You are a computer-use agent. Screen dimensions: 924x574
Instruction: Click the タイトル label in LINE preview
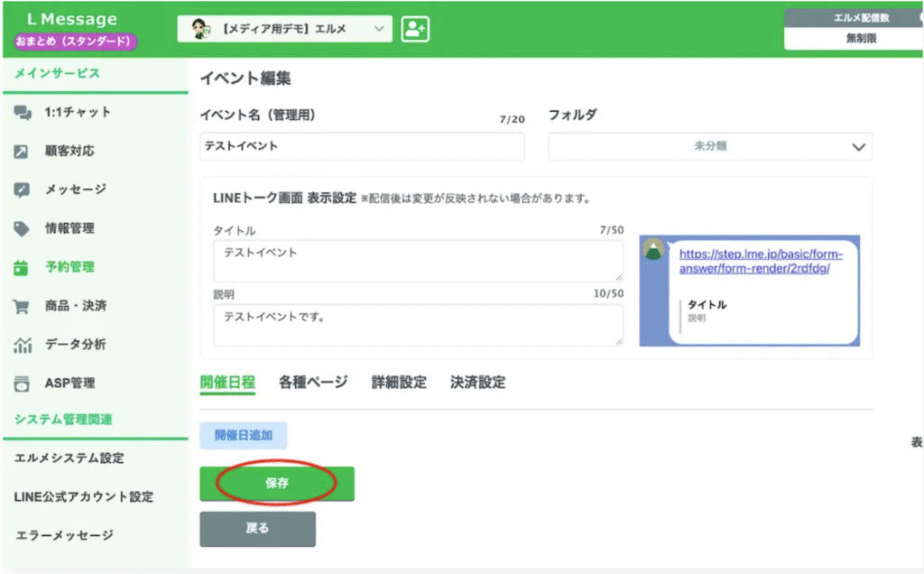point(707,305)
